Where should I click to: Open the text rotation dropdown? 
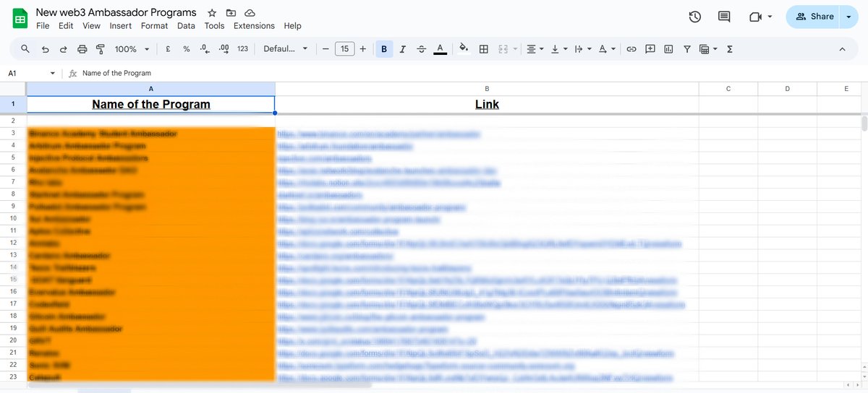pyautogui.click(x=608, y=49)
